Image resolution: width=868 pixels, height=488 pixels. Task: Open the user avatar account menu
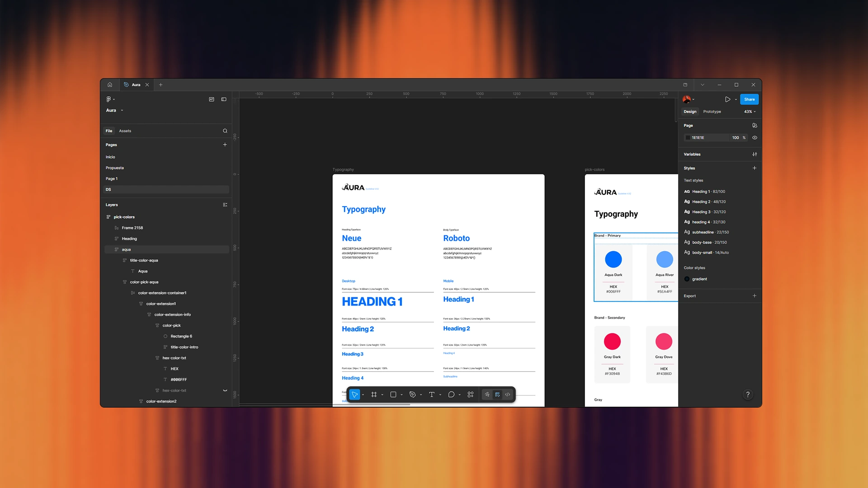tap(689, 99)
